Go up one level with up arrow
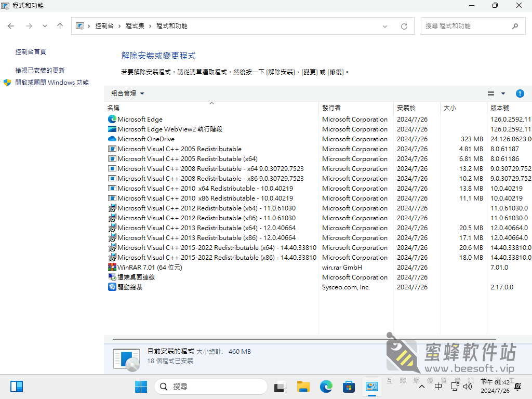Viewport: 532px width, 399px height. click(60, 26)
